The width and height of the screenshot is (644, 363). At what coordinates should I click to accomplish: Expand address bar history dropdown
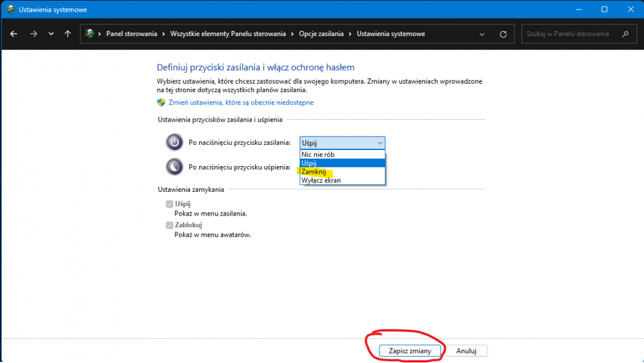click(482, 34)
